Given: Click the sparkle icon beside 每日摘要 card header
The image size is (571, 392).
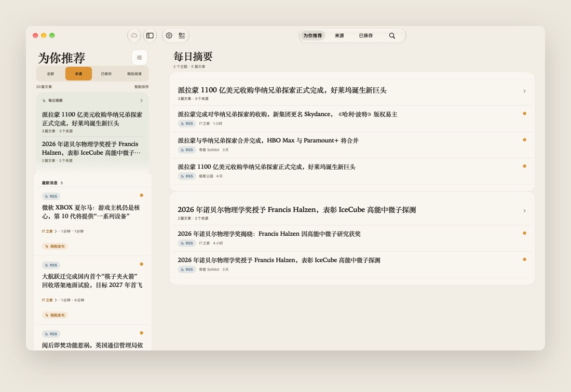Looking at the screenshot, I should [x=44, y=100].
